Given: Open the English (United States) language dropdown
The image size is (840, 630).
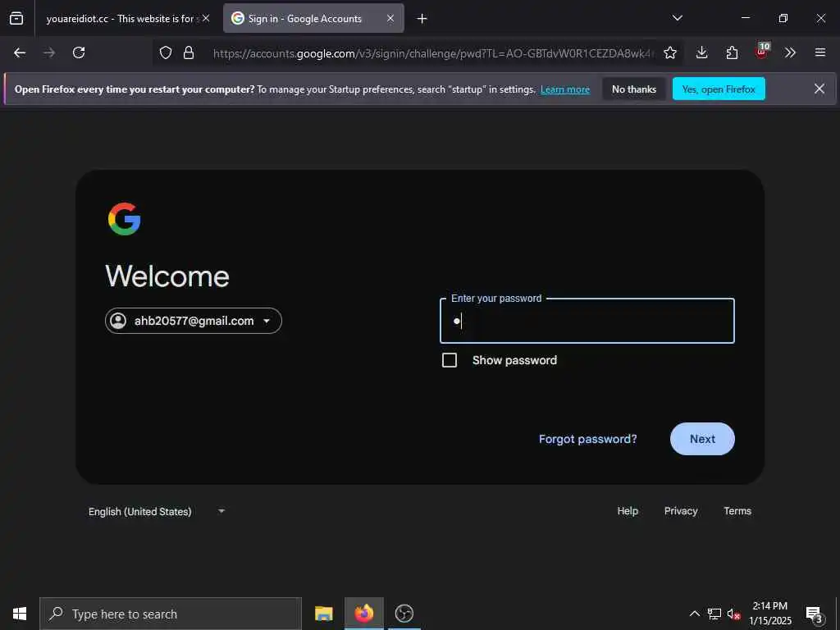Looking at the screenshot, I should click(x=157, y=512).
